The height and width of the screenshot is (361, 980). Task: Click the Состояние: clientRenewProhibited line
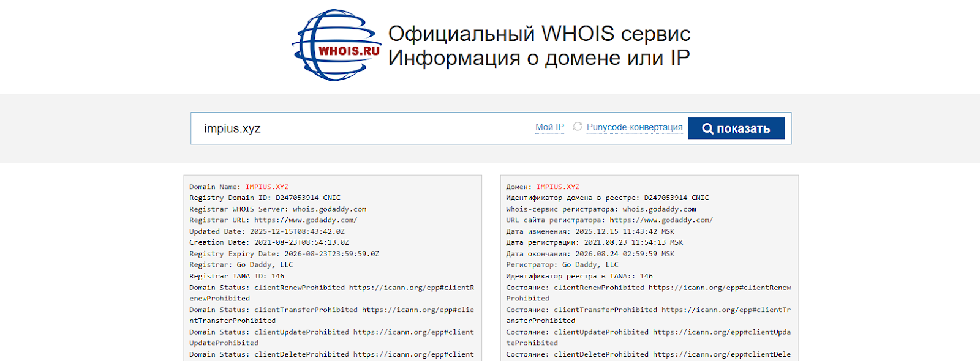click(649, 293)
